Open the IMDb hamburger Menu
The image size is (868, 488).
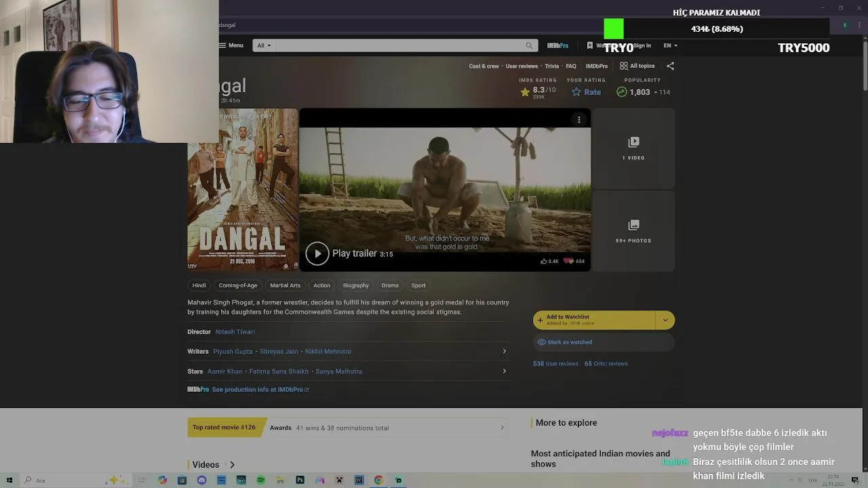pos(231,45)
